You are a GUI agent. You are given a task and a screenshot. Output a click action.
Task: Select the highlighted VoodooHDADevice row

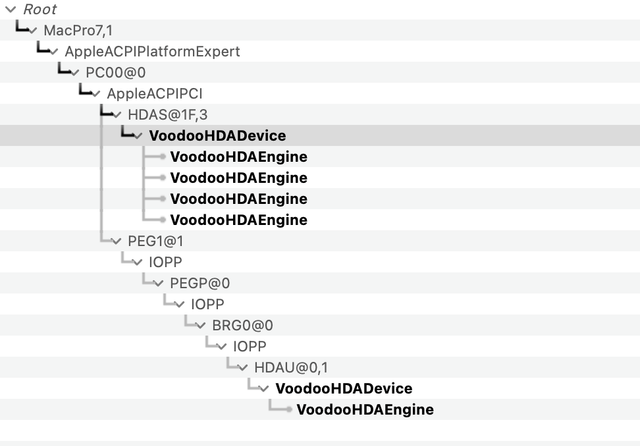(320, 135)
